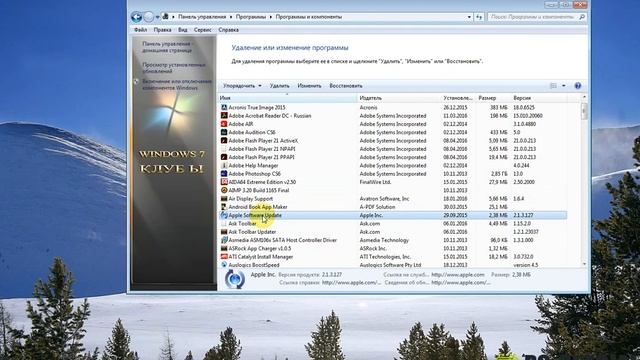
Task: Select the Apple Software Update row
Action: (x=393, y=215)
